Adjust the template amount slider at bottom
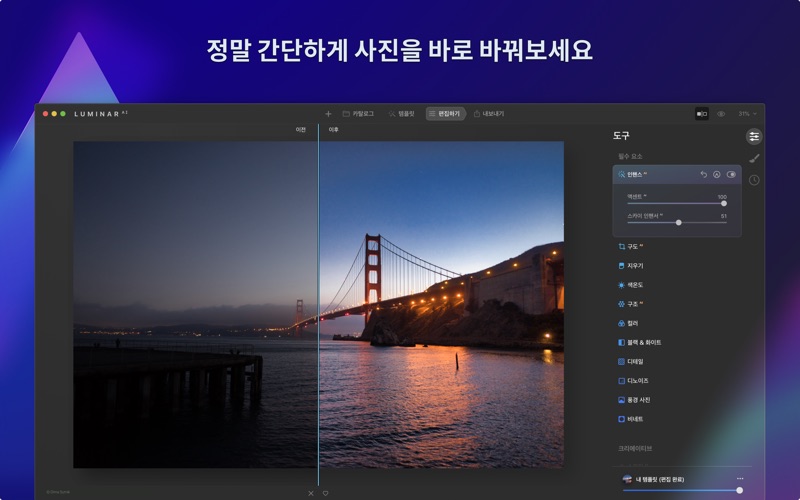800x500 pixels. (x=739, y=490)
